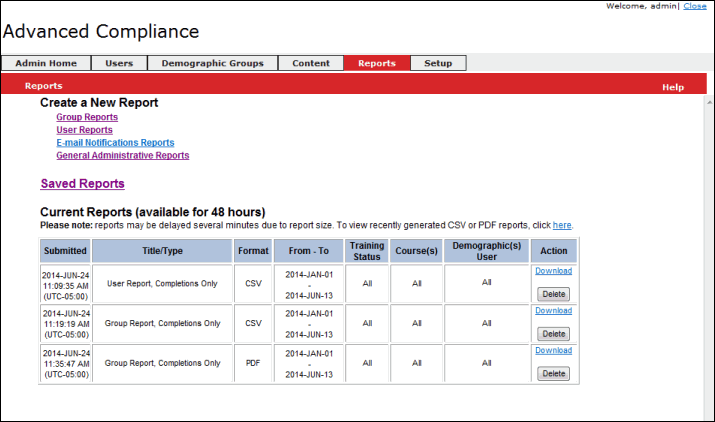Screen dimensions: 715x422
Task: Click the Close link near welcome text
Action: point(695,6)
